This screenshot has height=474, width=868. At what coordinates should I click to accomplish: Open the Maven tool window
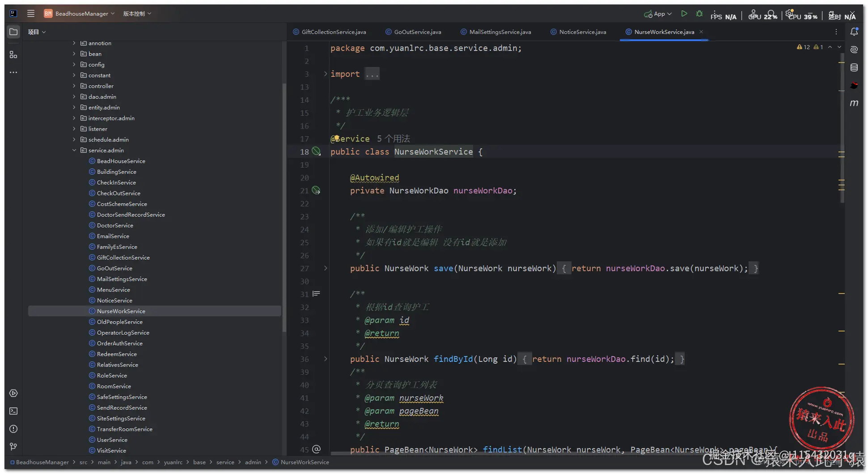(854, 103)
